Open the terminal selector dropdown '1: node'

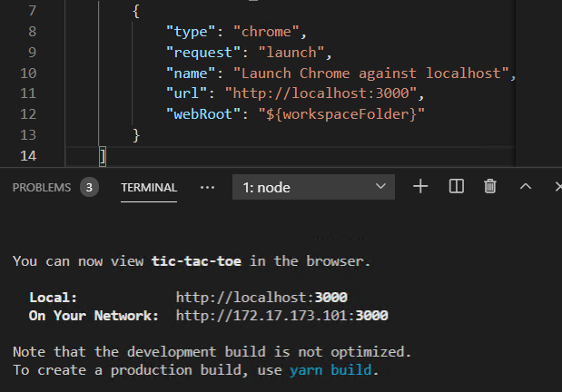[x=313, y=187]
